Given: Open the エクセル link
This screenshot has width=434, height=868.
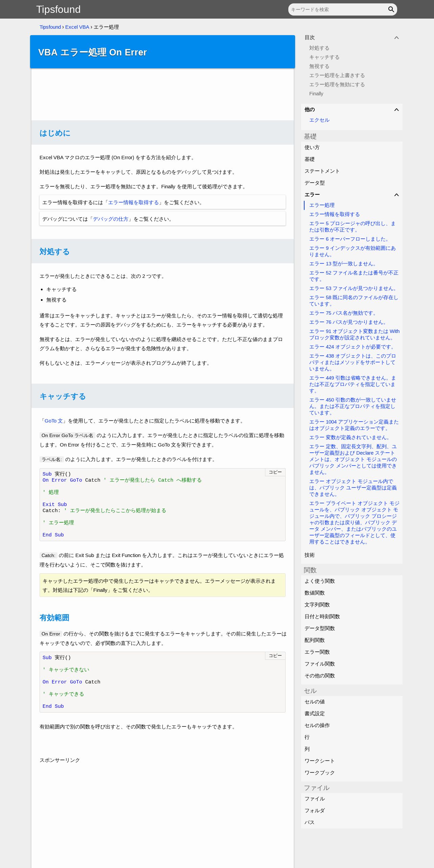Looking at the screenshot, I should tap(319, 120).
